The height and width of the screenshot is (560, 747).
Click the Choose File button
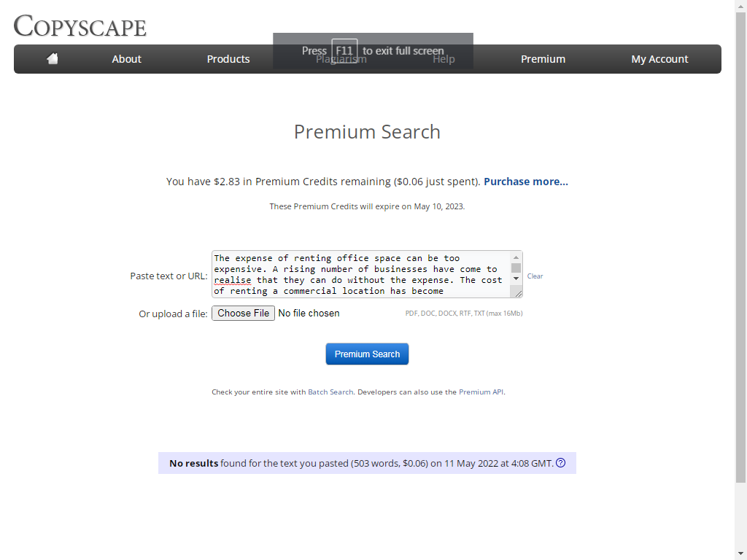(244, 314)
